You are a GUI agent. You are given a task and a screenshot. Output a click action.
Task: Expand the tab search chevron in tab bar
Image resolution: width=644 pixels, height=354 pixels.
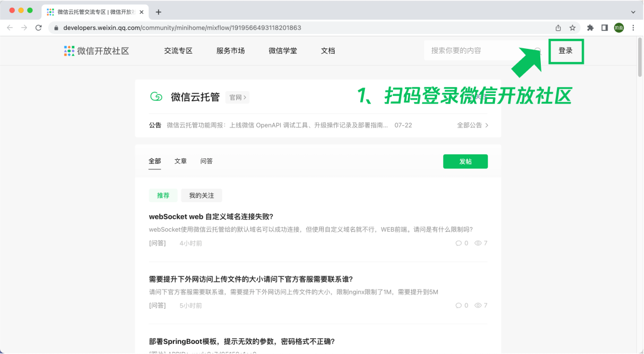pyautogui.click(x=633, y=13)
